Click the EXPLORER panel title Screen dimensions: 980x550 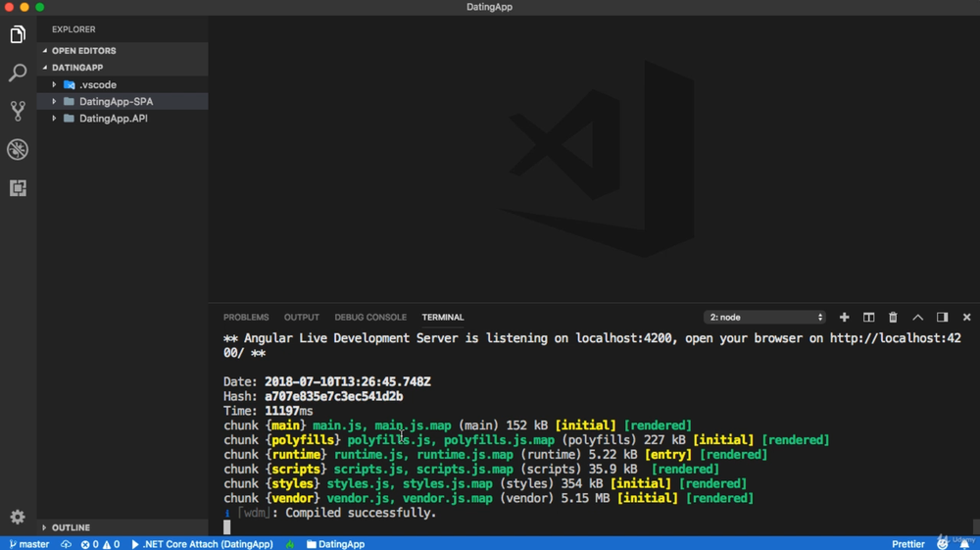point(73,29)
